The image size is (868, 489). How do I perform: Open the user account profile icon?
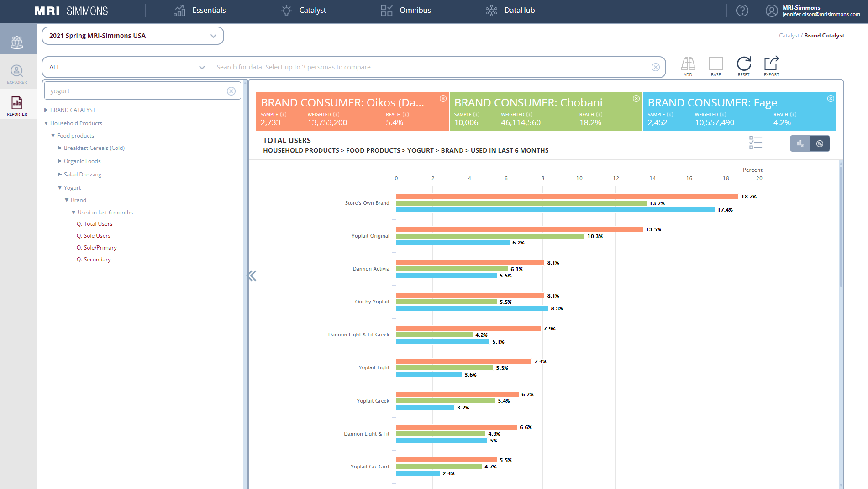tap(772, 11)
